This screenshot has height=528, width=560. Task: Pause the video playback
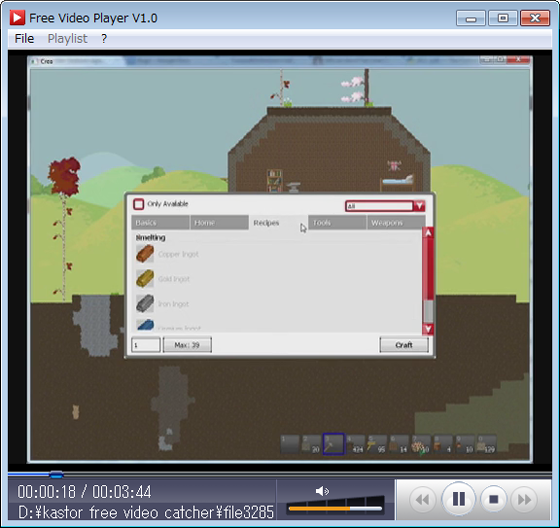point(459,499)
